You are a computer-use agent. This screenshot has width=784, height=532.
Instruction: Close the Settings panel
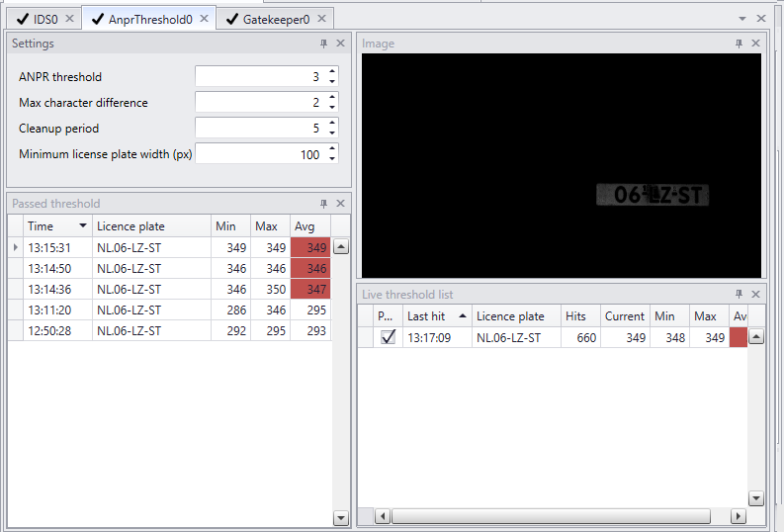click(340, 44)
